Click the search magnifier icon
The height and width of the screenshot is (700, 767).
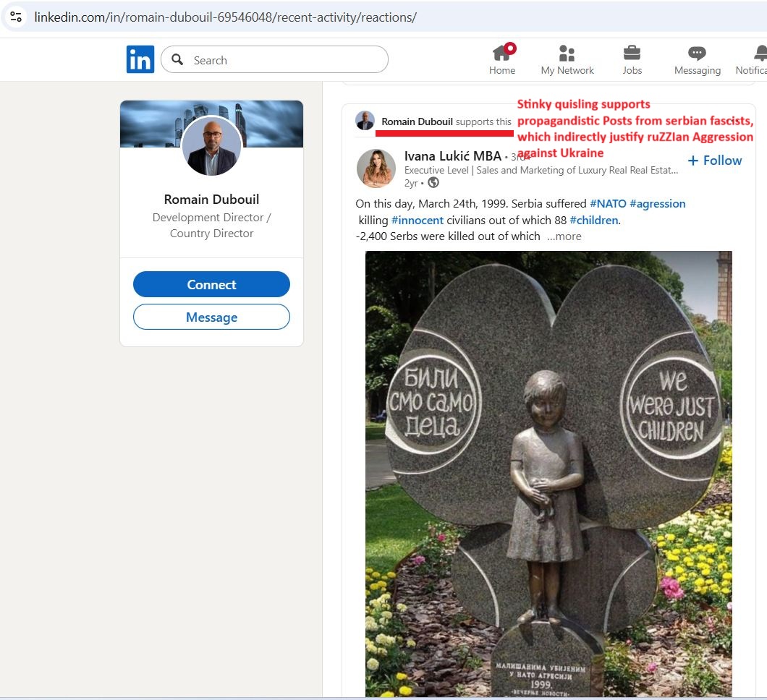coord(177,59)
